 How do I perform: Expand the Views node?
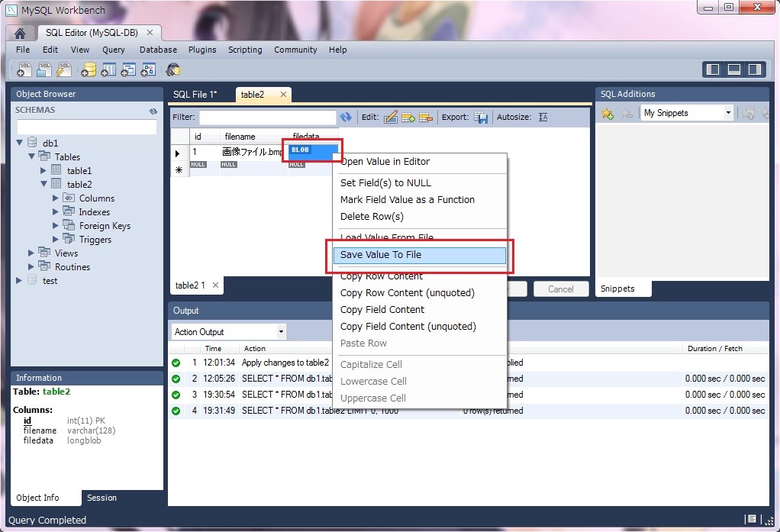click(31, 253)
